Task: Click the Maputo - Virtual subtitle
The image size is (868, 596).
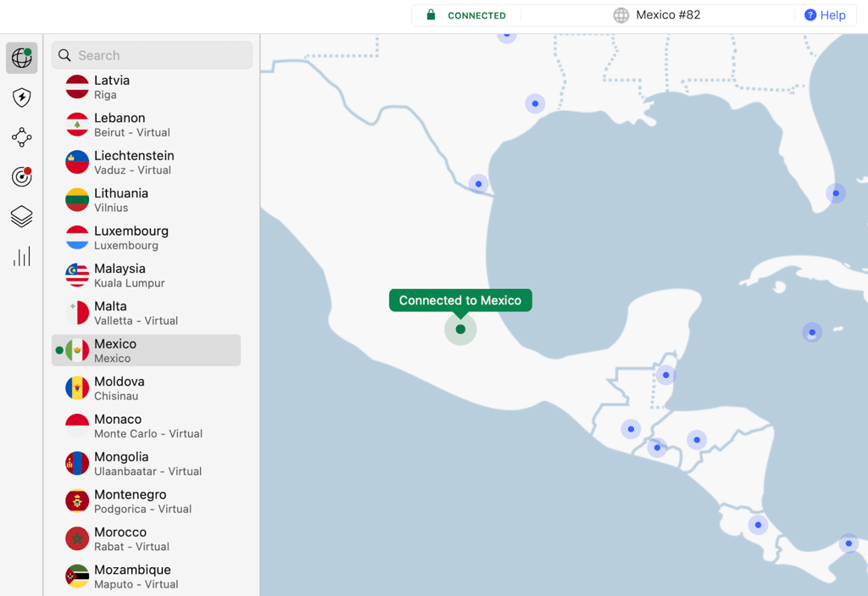Action: (x=136, y=584)
